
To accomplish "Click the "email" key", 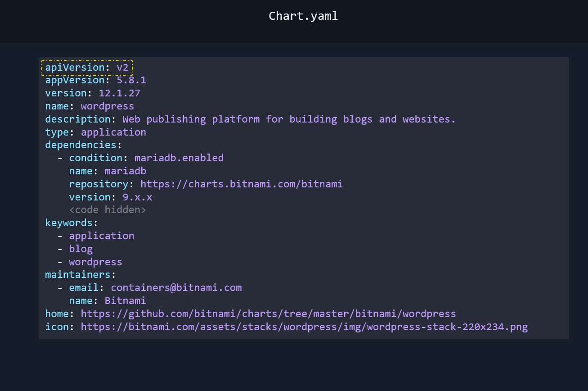I will coord(84,288).
